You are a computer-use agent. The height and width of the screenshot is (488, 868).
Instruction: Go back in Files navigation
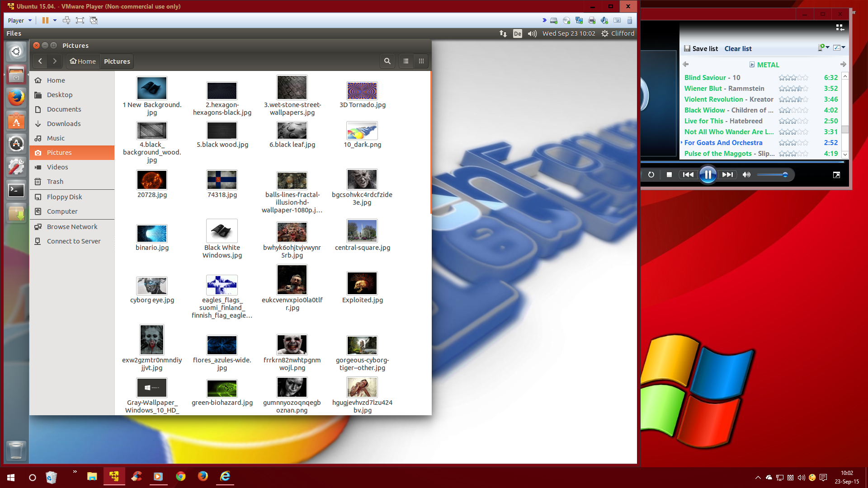click(x=40, y=61)
